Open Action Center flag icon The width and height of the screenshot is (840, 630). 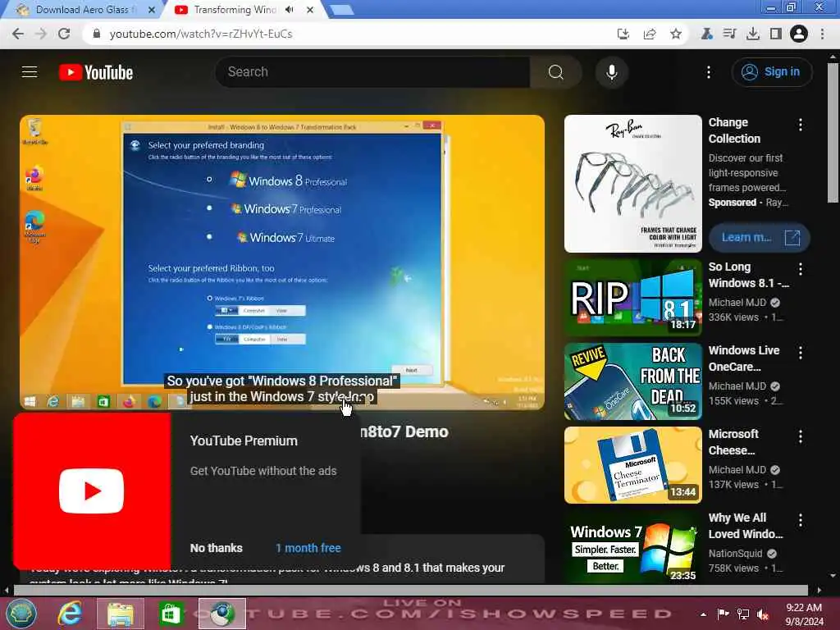click(x=723, y=614)
